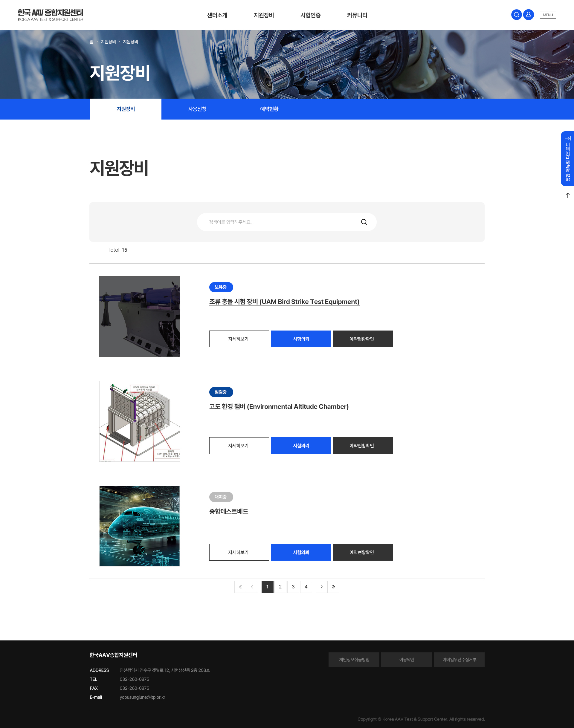This screenshot has height=728, width=574.
Task: Click the blue search icon in header
Action: [516, 15]
